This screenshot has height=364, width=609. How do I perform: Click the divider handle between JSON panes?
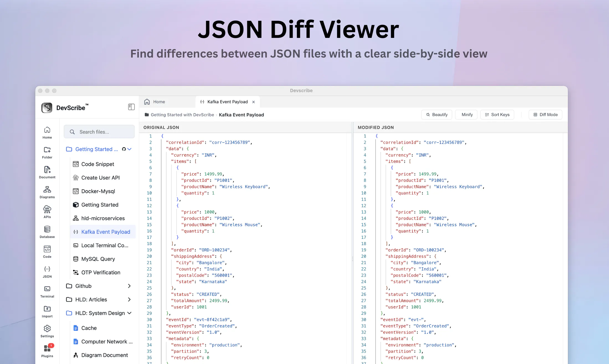point(353,259)
